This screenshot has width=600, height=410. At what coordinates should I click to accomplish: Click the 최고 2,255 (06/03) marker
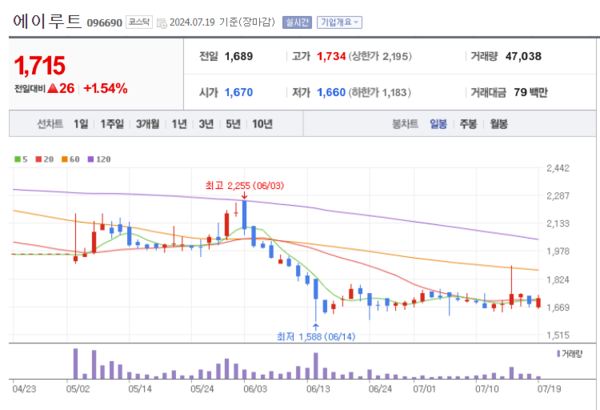coord(245,186)
